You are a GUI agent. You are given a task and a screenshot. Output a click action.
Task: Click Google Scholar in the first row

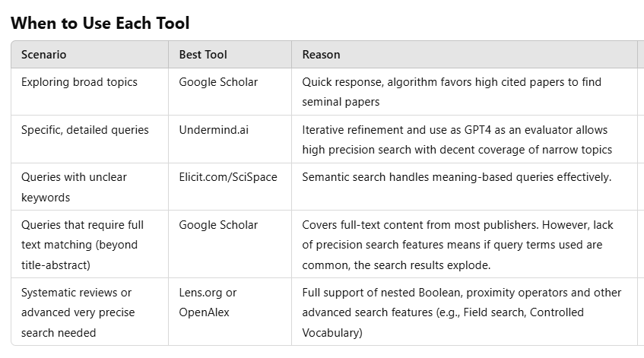coord(218,82)
